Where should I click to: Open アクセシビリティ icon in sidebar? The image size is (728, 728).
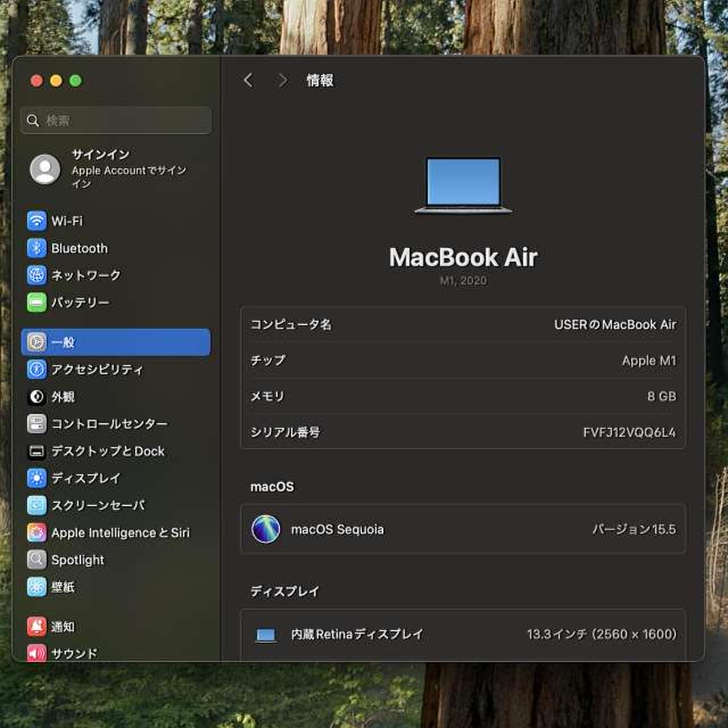(36, 370)
